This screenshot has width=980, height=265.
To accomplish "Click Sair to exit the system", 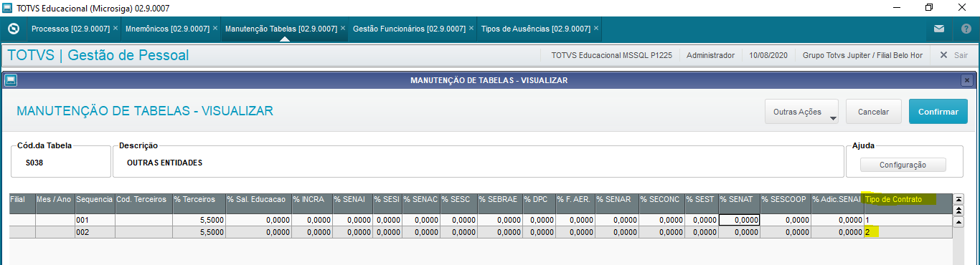I will pyautogui.click(x=954, y=55).
